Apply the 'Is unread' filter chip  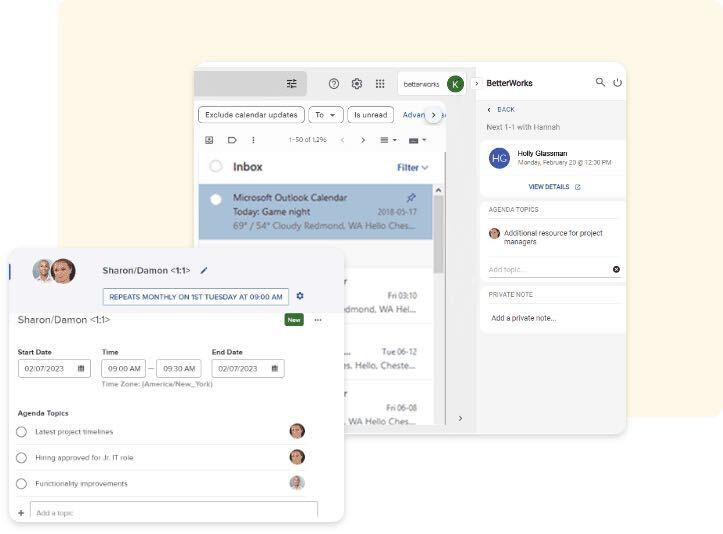tap(370, 115)
